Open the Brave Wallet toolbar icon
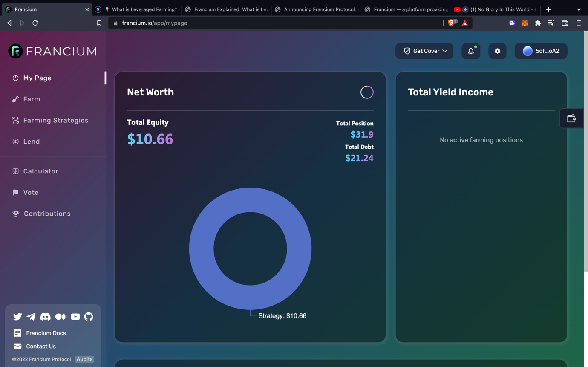 (565, 23)
